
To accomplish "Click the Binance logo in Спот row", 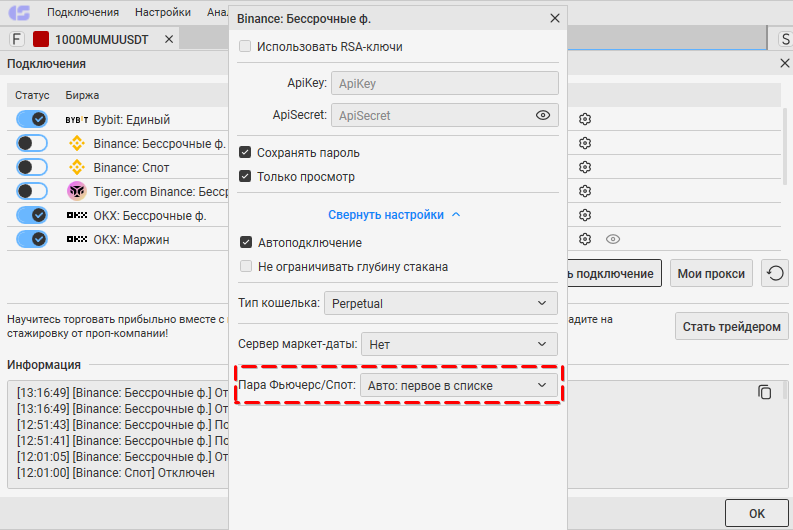I will (x=77, y=167).
